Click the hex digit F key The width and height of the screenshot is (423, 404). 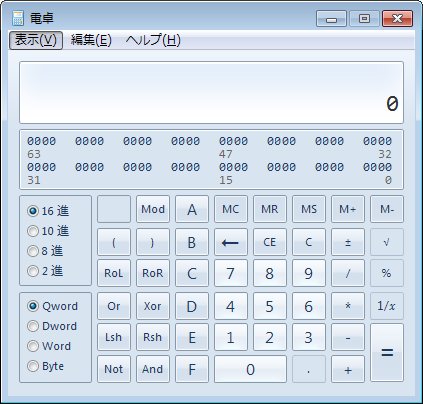tap(192, 369)
